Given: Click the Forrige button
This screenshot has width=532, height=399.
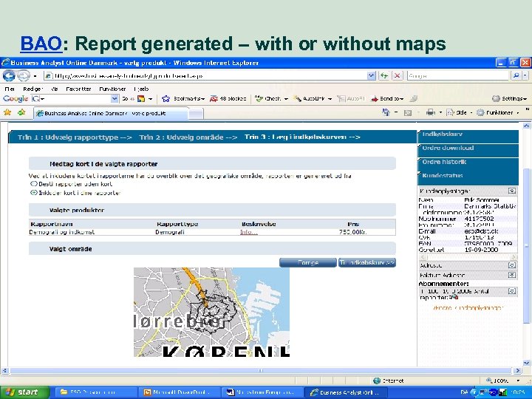Looking at the screenshot, I should 308,262.
